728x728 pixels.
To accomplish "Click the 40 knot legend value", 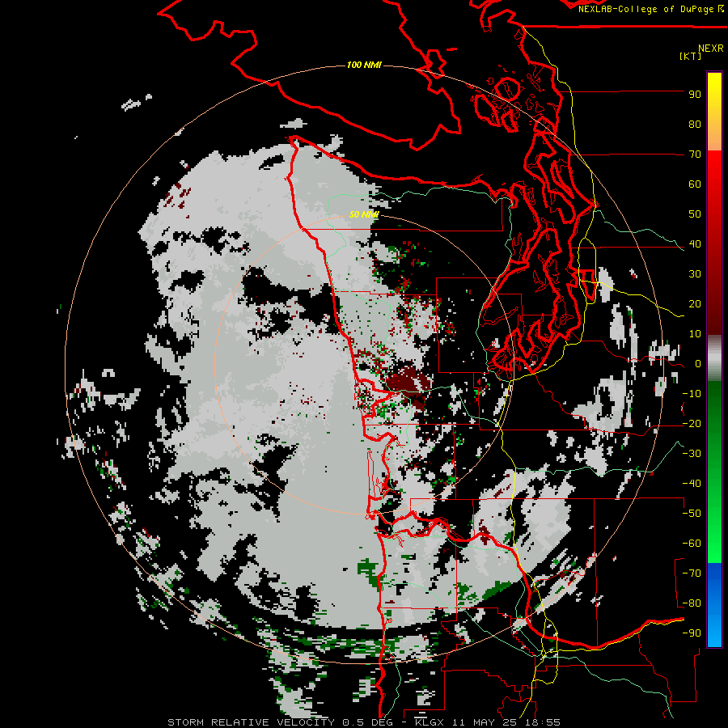I will pyautogui.click(x=695, y=244).
